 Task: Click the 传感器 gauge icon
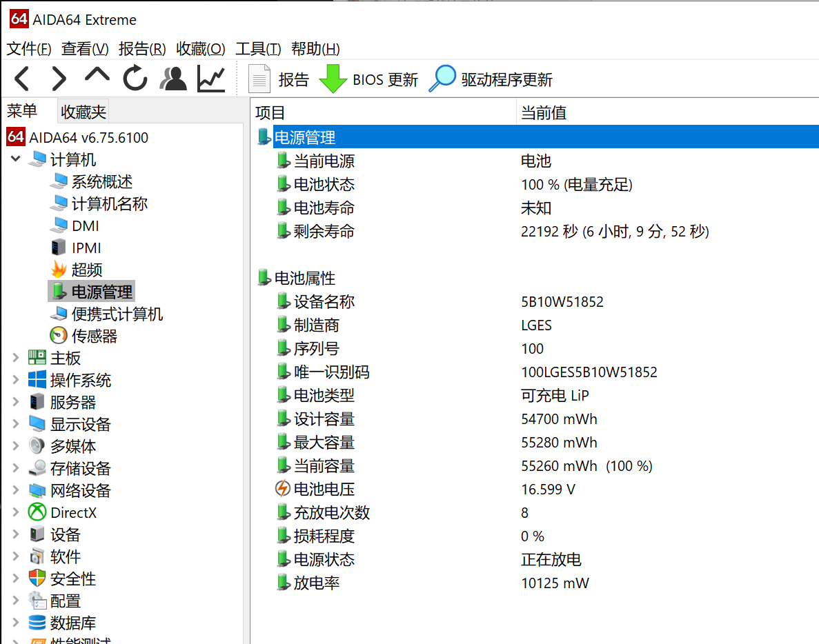[59, 336]
